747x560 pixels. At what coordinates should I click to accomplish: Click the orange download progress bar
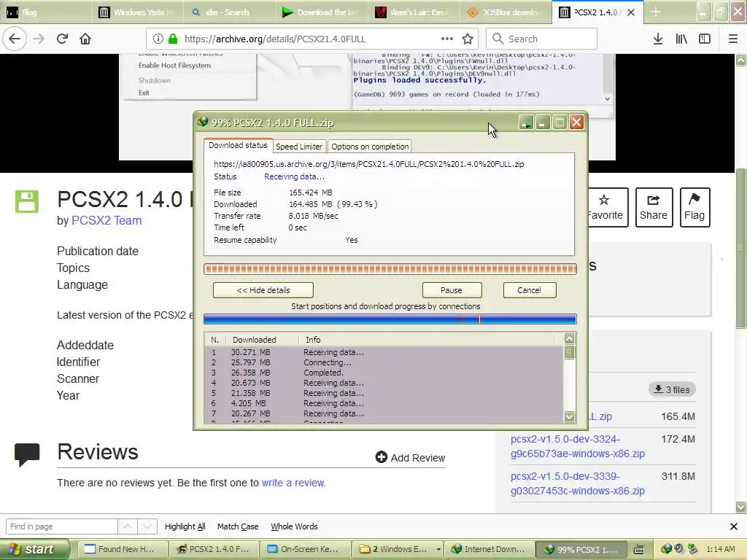click(x=390, y=269)
